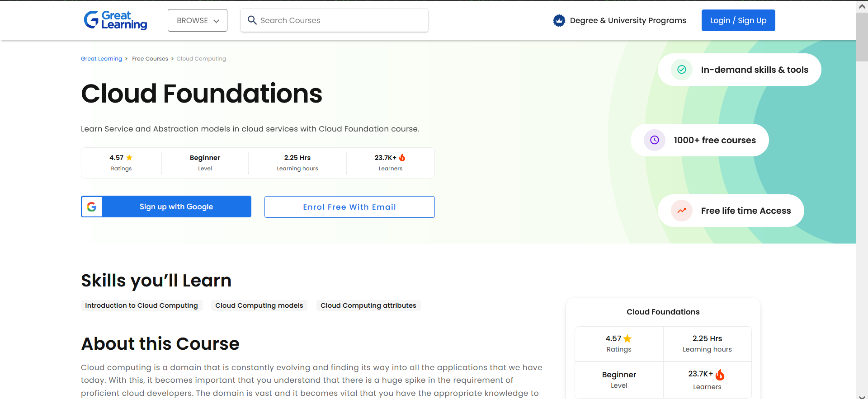Click the purple clock icon for 1000+ free courses
The width and height of the screenshot is (868, 399).
655,140
